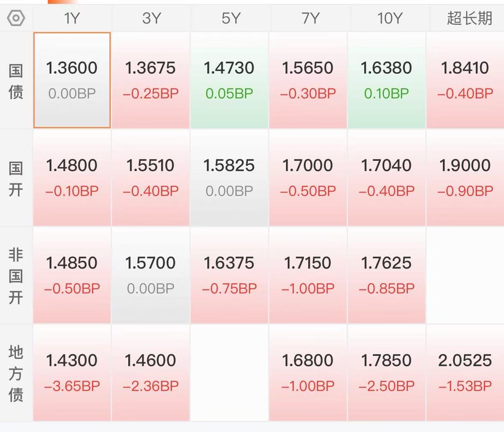Click the 国债 row label
The image size is (504, 432).
[16, 81]
